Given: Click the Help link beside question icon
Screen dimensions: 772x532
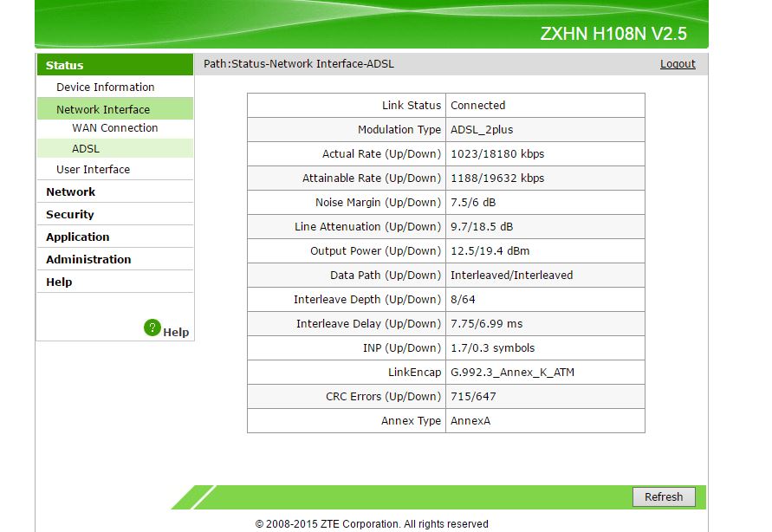Looking at the screenshot, I should pyautogui.click(x=176, y=332).
